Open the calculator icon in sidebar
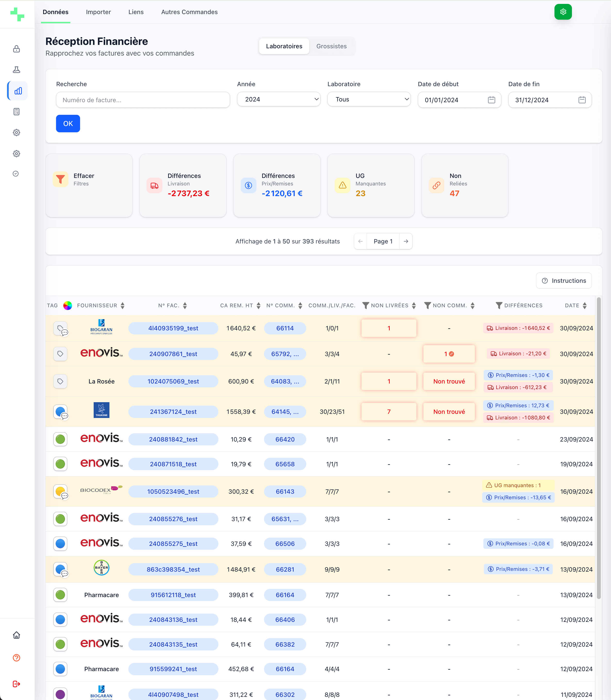This screenshot has width=611, height=700. (x=16, y=111)
